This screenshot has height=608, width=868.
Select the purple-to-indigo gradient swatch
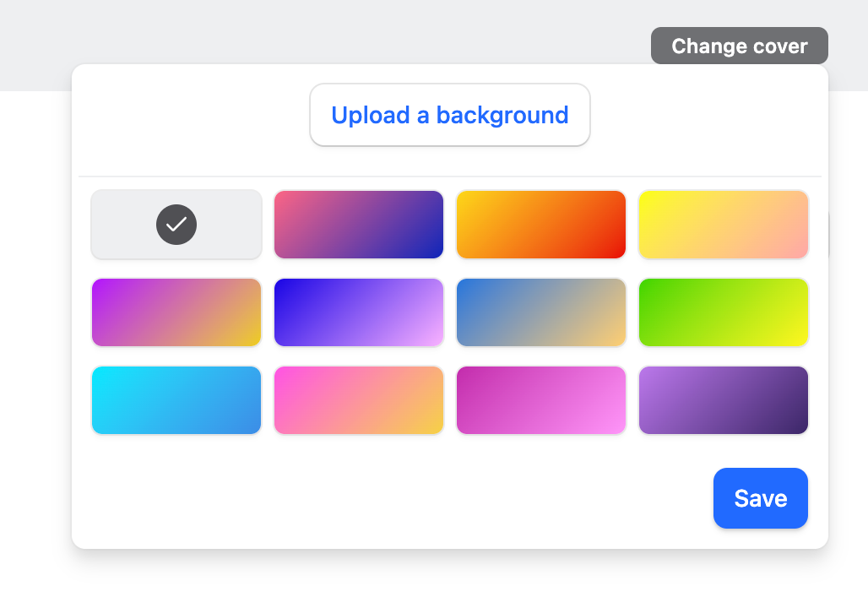(358, 224)
